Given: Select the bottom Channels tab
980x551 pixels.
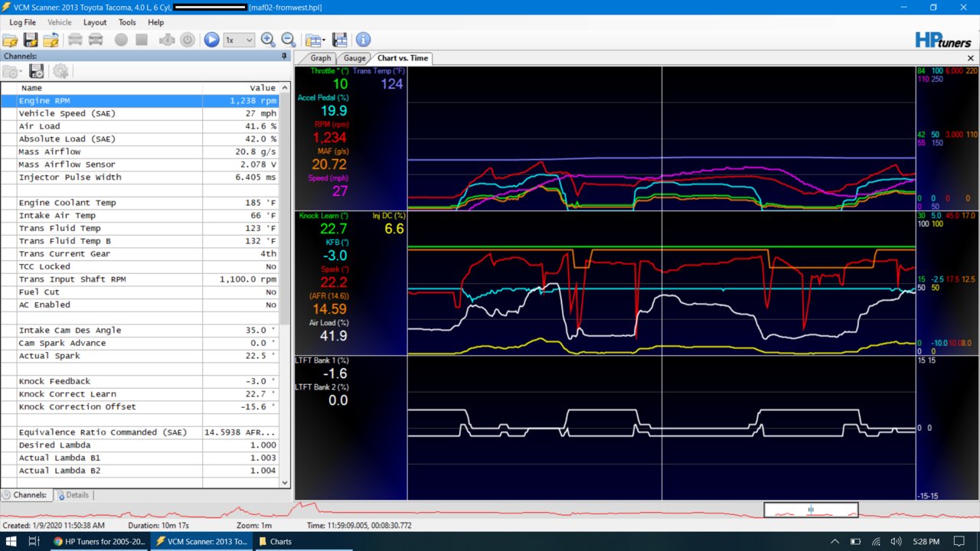Looking at the screenshot, I should (x=26, y=495).
